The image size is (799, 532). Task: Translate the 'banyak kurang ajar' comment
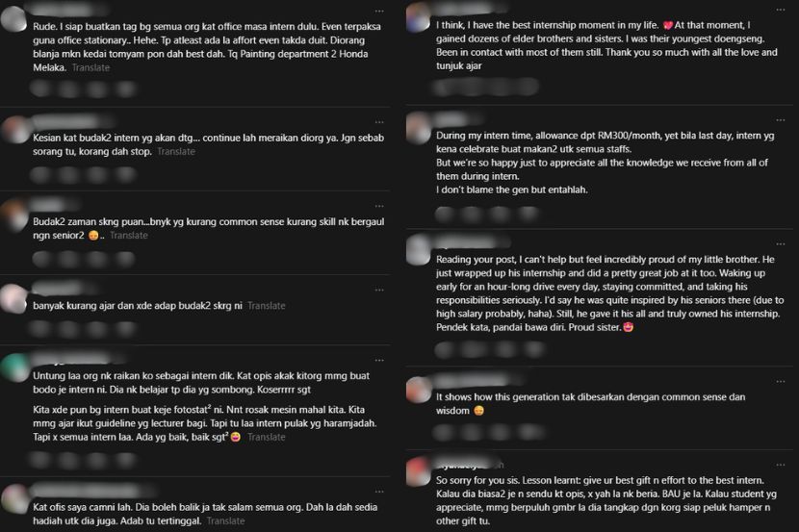pyautogui.click(x=266, y=306)
